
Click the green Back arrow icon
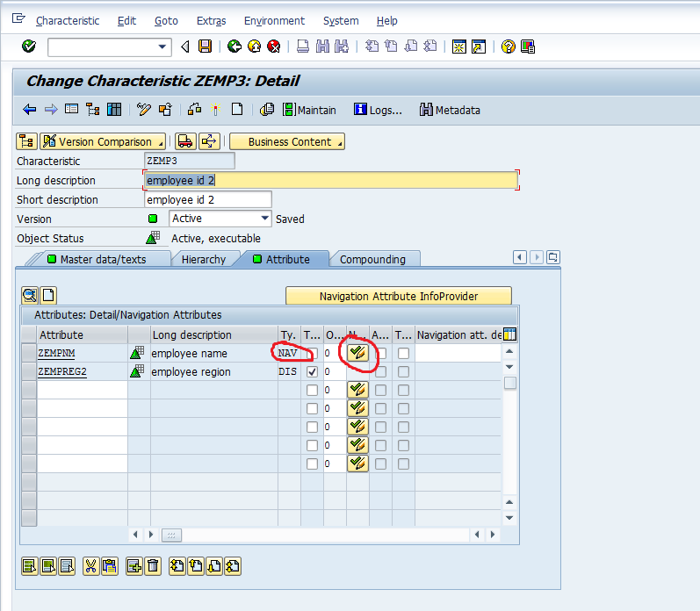235,47
